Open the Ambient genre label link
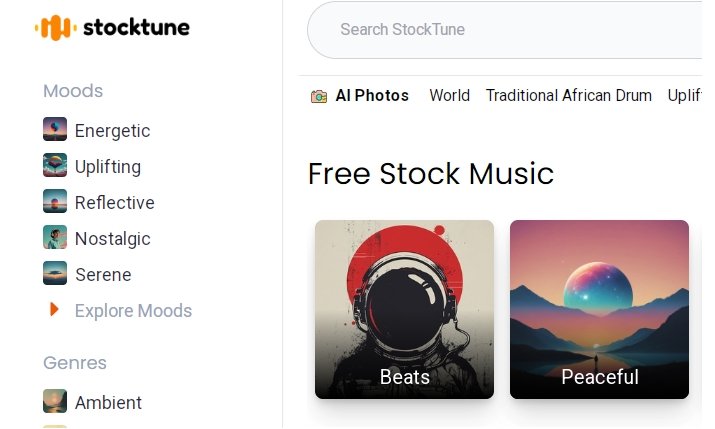Image resolution: width=715 pixels, height=429 pixels. coord(108,402)
